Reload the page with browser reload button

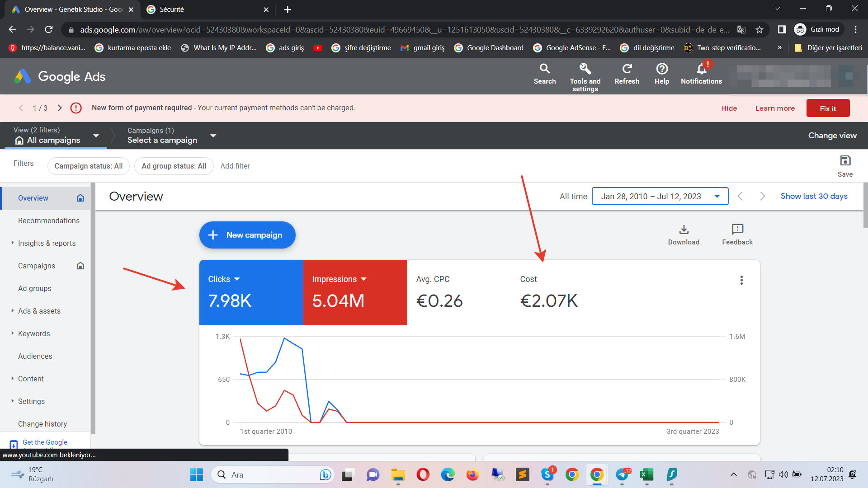click(49, 29)
